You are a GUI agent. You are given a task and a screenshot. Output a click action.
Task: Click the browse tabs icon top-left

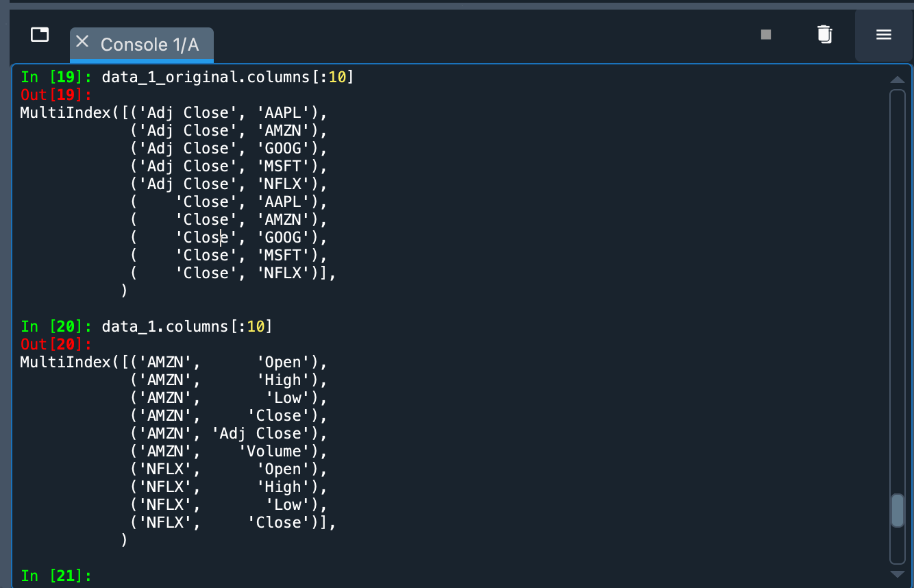tap(40, 34)
